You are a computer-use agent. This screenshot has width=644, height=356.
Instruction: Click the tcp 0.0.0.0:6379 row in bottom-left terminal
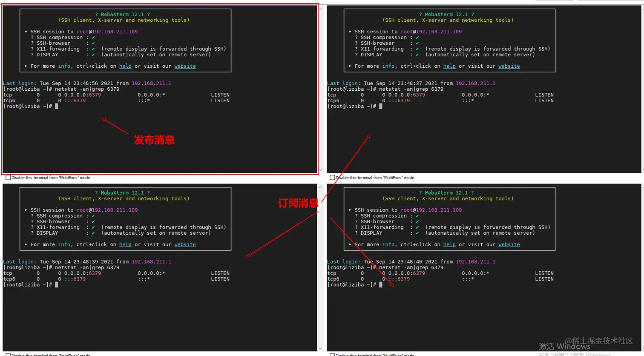coord(116,273)
